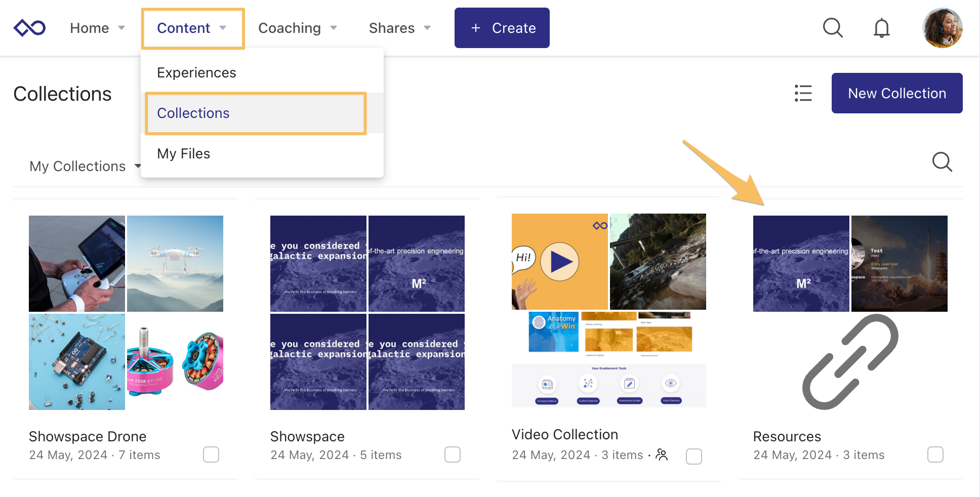Click the link icon in Resources collection

point(850,361)
